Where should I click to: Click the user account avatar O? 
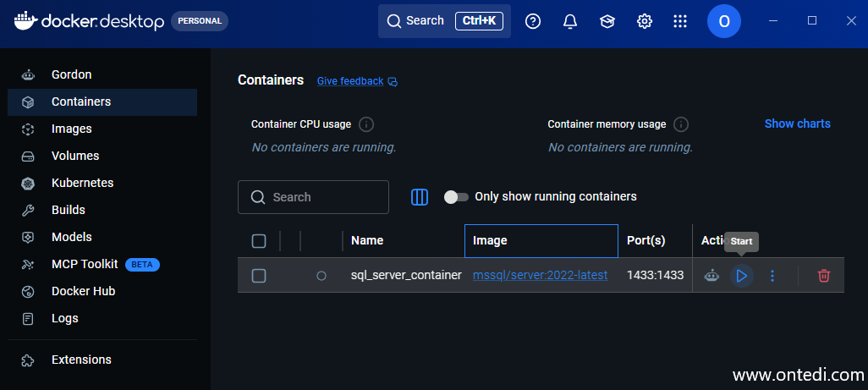(x=724, y=21)
